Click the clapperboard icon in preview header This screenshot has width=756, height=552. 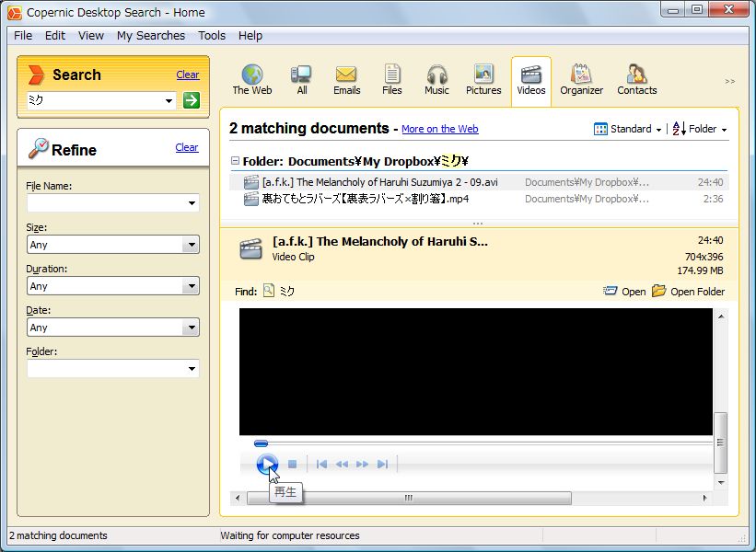coord(251,248)
